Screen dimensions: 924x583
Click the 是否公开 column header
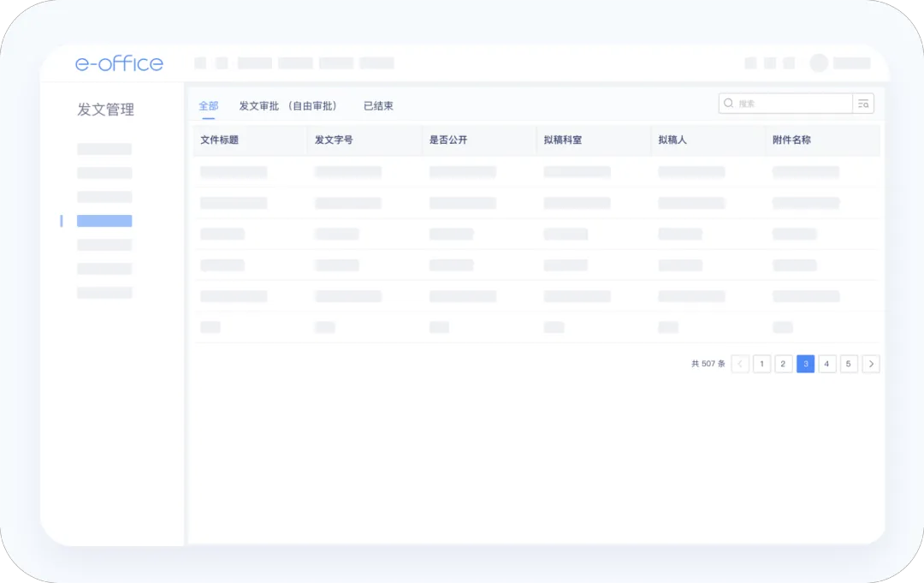tap(448, 140)
